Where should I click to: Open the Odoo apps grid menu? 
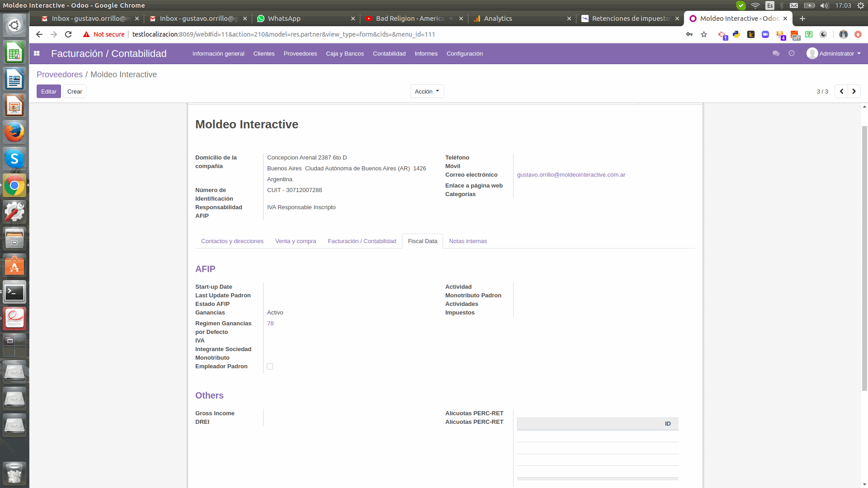tap(37, 53)
